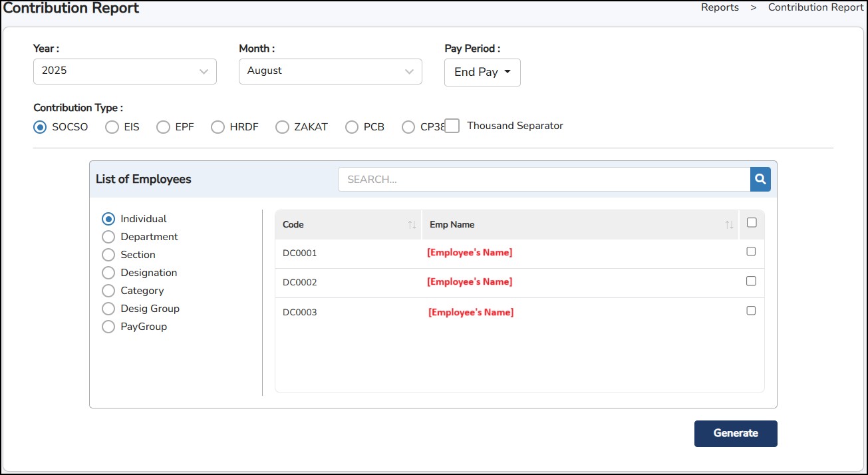Select ZAKAT contribution type
868x475 pixels.
pyautogui.click(x=283, y=127)
